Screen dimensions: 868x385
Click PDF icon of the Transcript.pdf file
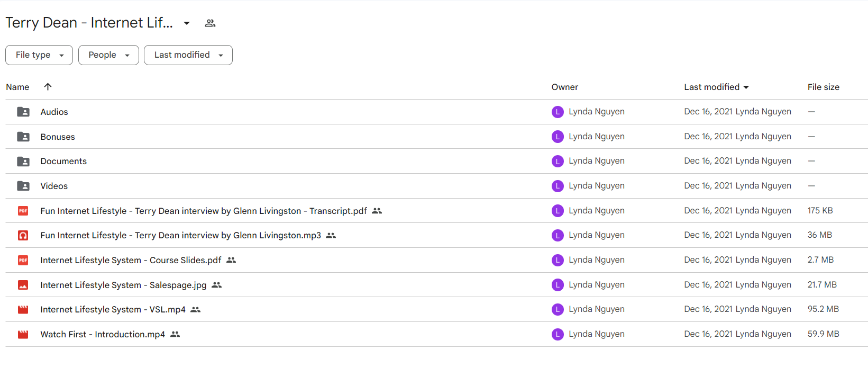[x=23, y=211]
